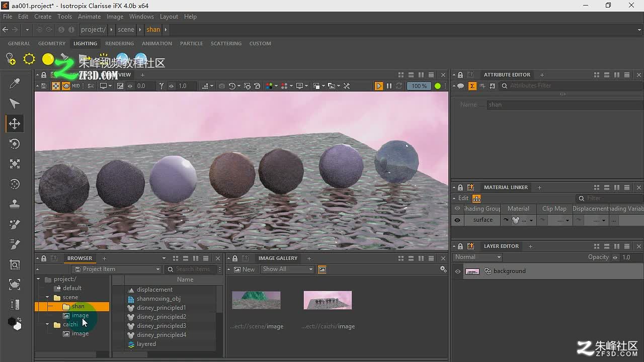Add a new tab next to ATTRIBUTE EDITOR
Image resolution: width=644 pixels, height=362 pixels.
(x=541, y=75)
